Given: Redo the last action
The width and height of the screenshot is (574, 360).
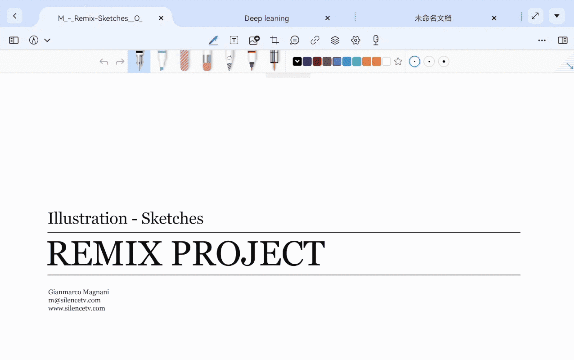Looking at the screenshot, I should tap(120, 62).
